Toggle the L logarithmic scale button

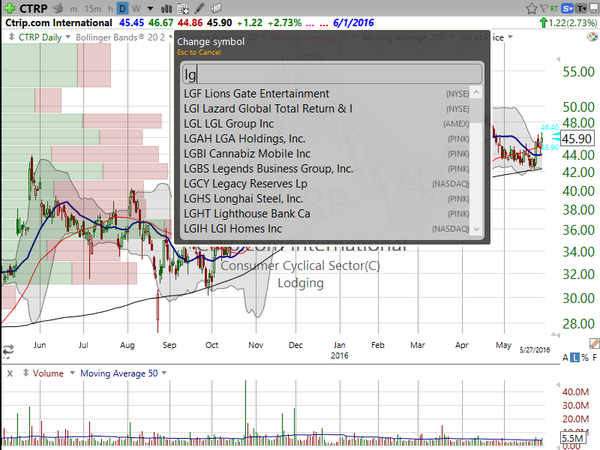(575, 358)
